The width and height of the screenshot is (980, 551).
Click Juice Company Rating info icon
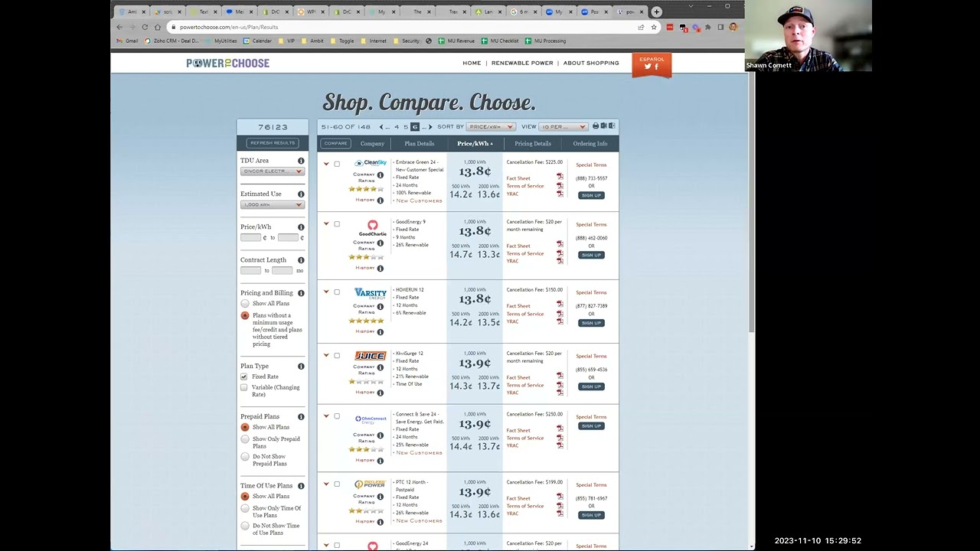[x=380, y=368]
